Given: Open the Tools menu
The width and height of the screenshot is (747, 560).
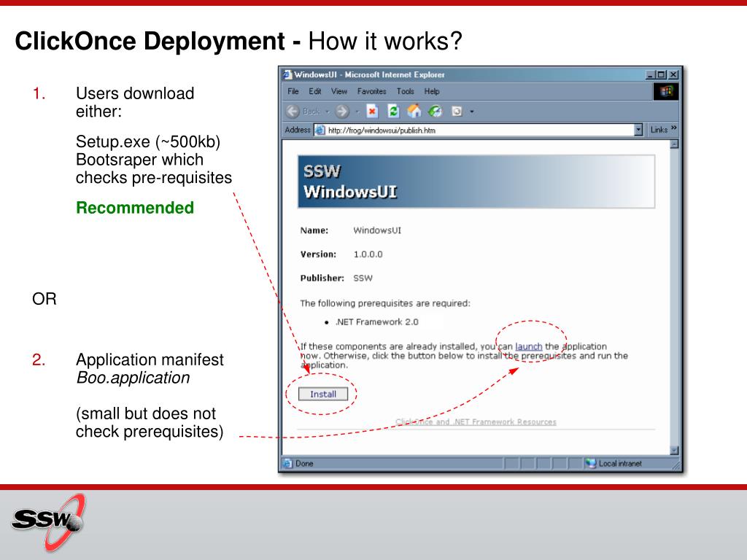Looking at the screenshot, I should tap(406, 91).
